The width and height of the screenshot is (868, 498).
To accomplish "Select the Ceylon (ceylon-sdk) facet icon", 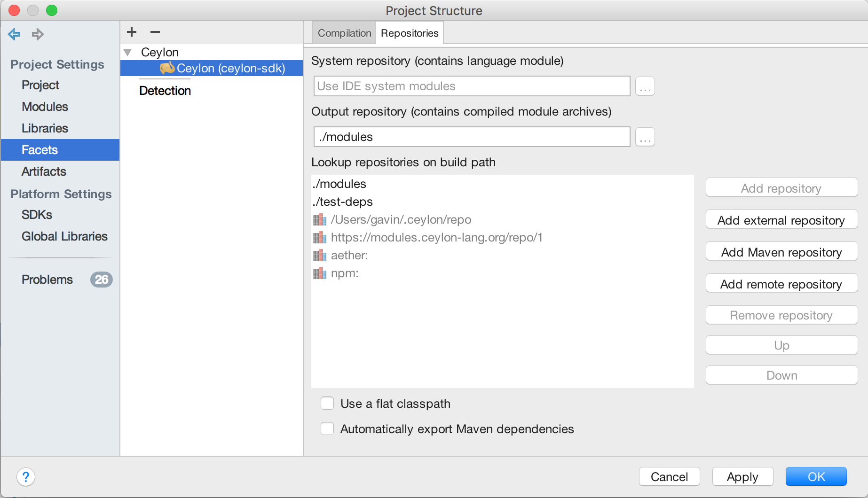I will [167, 68].
